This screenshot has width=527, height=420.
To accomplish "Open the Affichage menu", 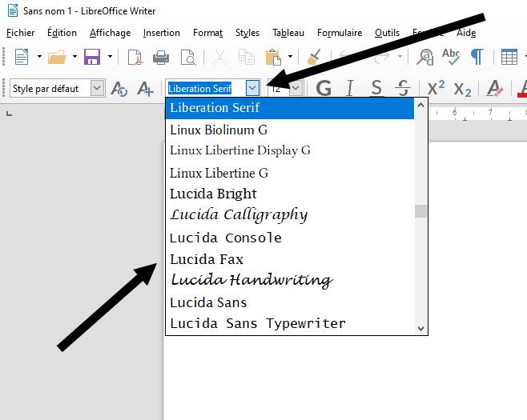I will pyautogui.click(x=110, y=33).
